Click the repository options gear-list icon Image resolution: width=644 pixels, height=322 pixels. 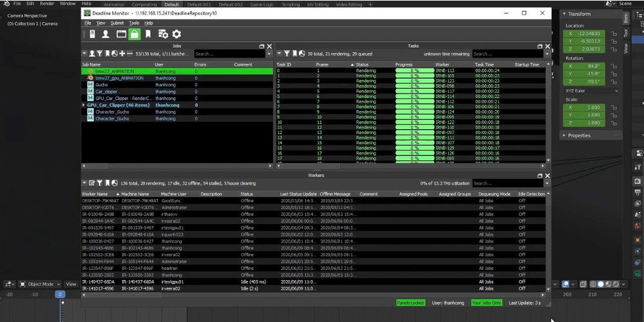162,34
